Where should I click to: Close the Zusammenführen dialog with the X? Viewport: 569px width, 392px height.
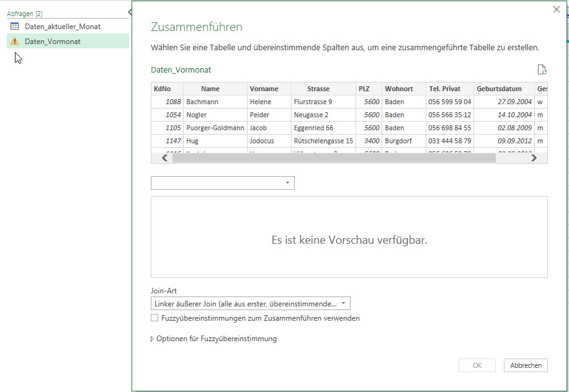[556, 9]
